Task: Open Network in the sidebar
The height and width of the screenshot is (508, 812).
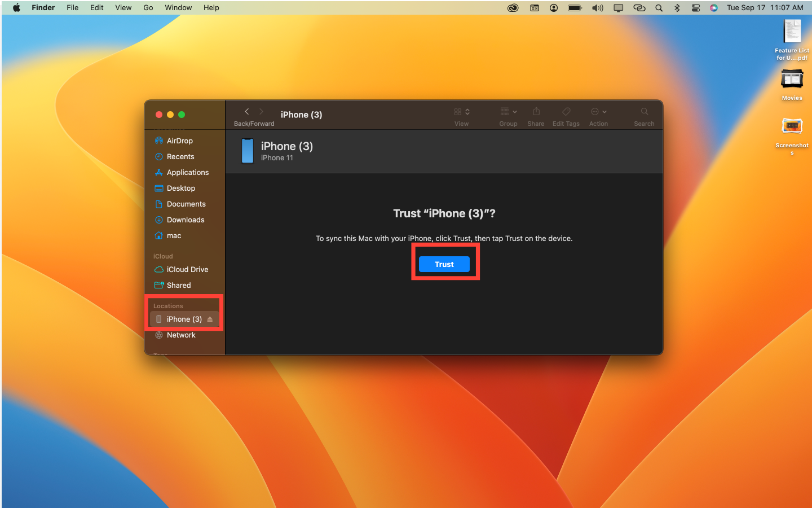Action: pyautogui.click(x=181, y=335)
